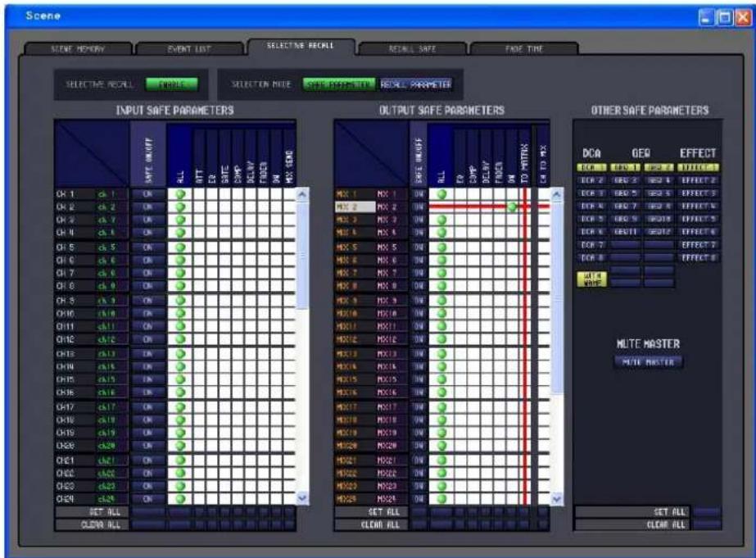The height and width of the screenshot is (558, 756).
Task: Choose RECALL PARAMETER selection mode
Action: click(x=415, y=84)
